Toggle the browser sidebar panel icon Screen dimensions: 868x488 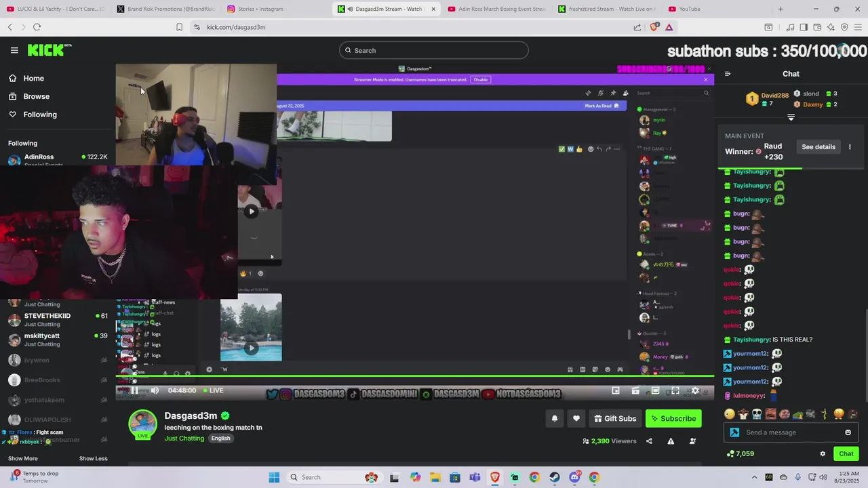pyautogui.click(x=804, y=27)
